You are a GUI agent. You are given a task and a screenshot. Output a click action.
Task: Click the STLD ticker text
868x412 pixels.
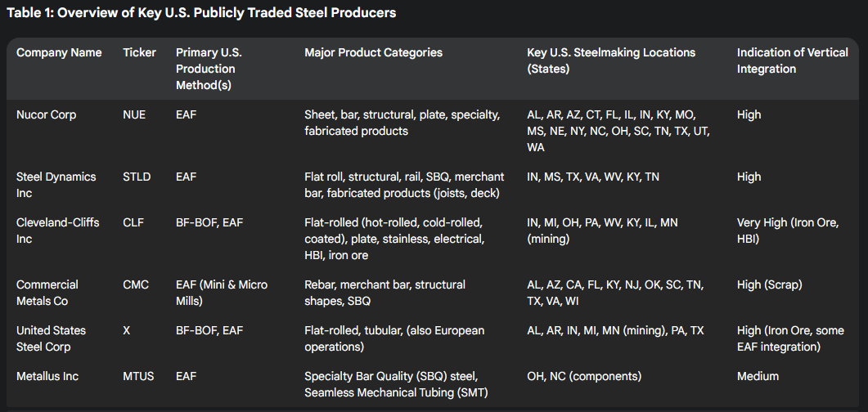pyautogui.click(x=137, y=177)
